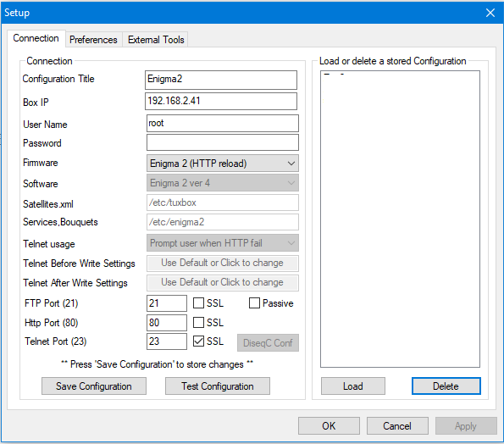This screenshot has width=504, height=444.
Task: Enable SSL for the FTP port
Action: coord(199,302)
